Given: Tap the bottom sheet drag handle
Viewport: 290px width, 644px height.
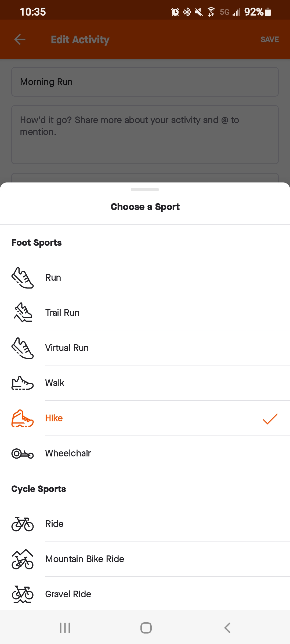Looking at the screenshot, I should click(145, 190).
